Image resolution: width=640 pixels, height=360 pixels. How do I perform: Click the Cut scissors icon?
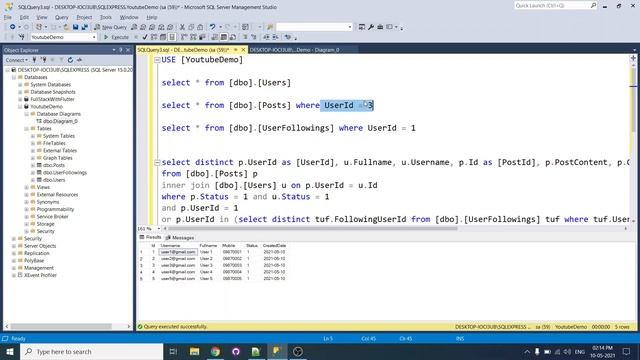click(x=182, y=27)
